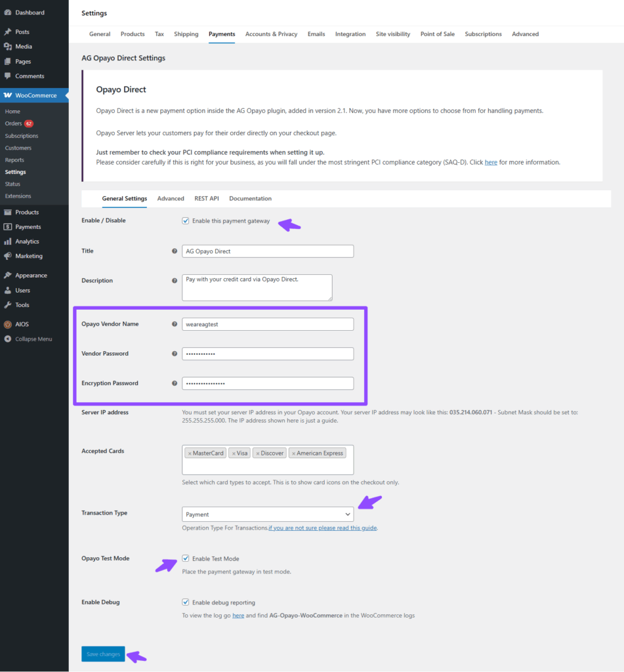This screenshot has width=624, height=672.
Task: Show help tooltip for Description field
Action: pos(175,281)
